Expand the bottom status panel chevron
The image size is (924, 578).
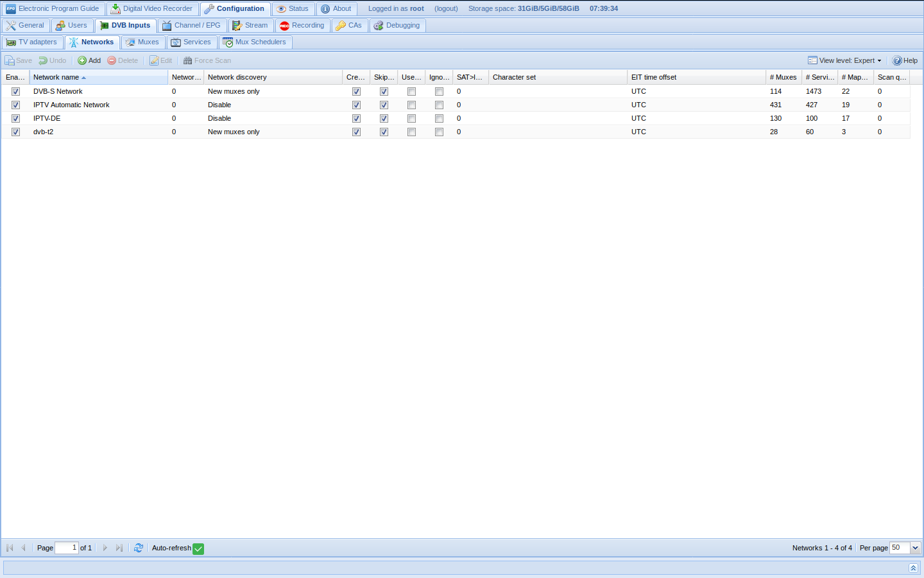[x=913, y=568]
